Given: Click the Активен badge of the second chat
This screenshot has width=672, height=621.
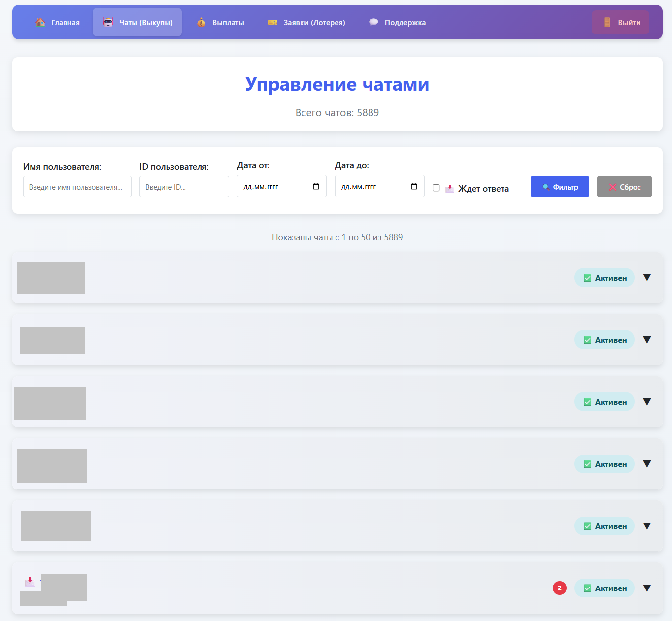Looking at the screenshot, I should click(x=605, y=340).
